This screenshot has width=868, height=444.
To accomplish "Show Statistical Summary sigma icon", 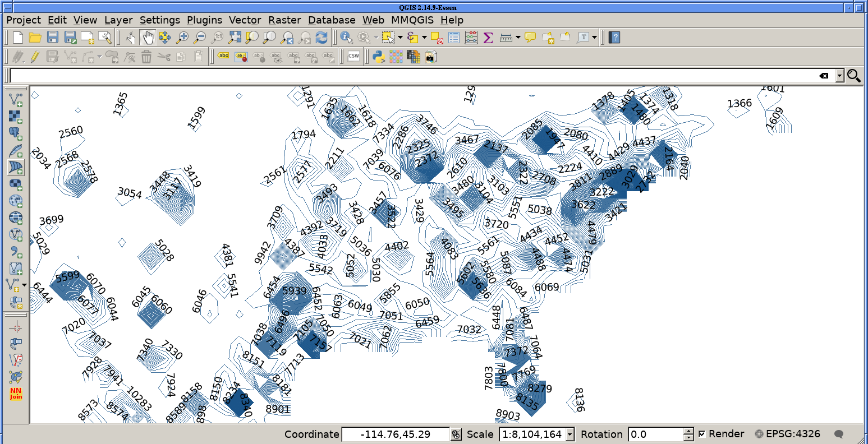I will tap(488, 38).
